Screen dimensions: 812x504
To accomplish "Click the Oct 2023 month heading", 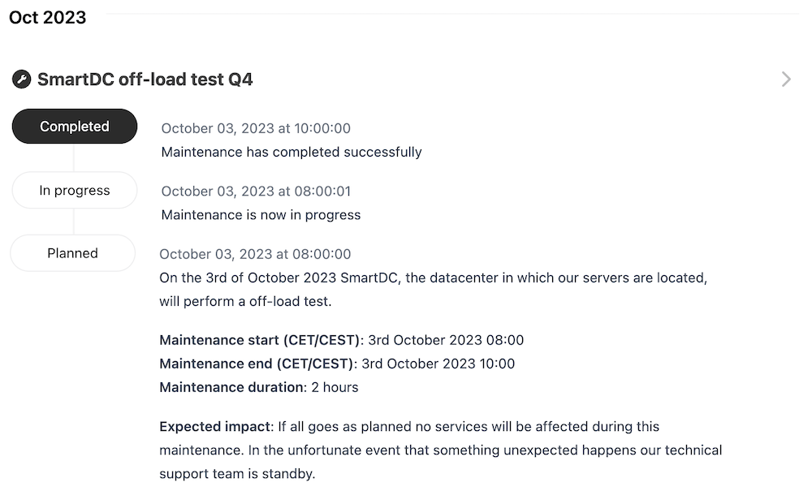I will 48,17.
